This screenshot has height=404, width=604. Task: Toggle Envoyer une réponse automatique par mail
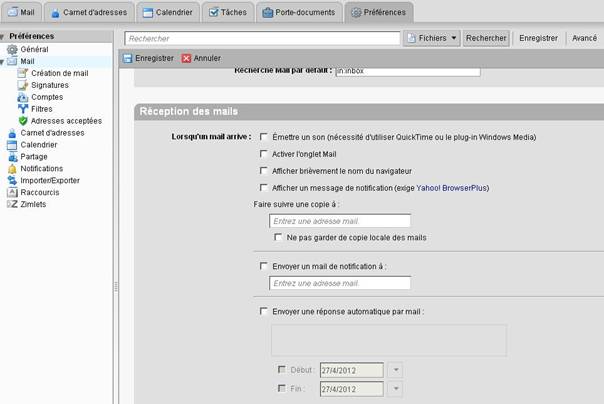263,311
